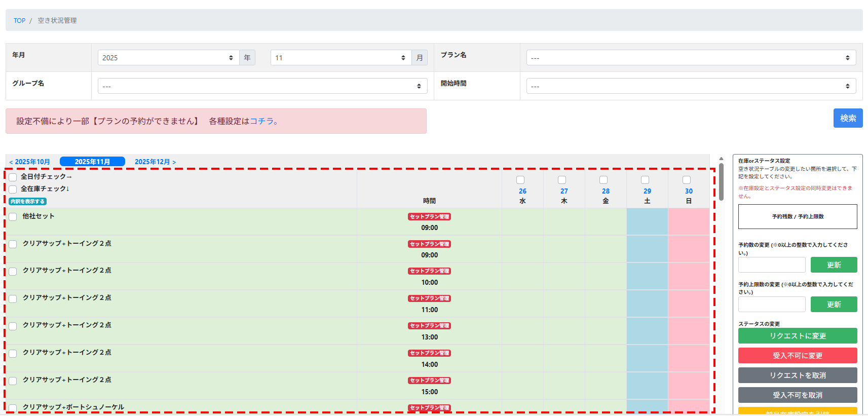The height and width of the screenshot is (416, 868).
Task: Tick the checkbox above date 29 土
Action: point(645,180)
